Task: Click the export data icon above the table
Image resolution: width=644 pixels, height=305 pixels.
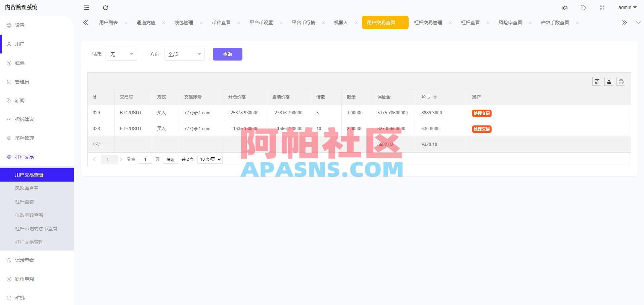Action: pos(608,81)
